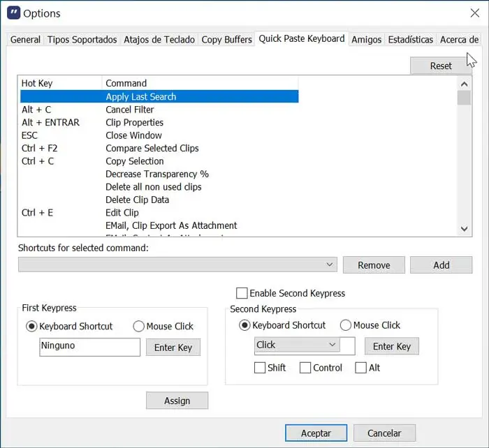Click the Ctrl + E hot key cell
The height and width of the screenshot is (448, 489).
(x=38, y=213)
